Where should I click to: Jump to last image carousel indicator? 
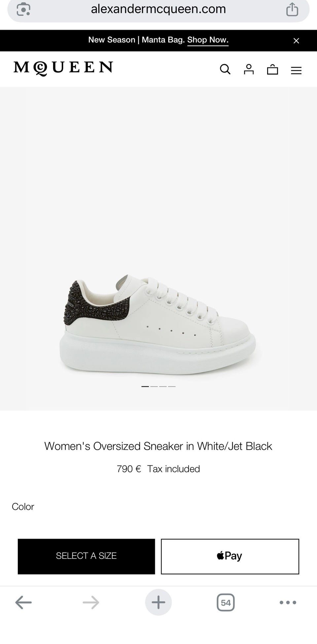pyautogui.click(x=172, y=386)
